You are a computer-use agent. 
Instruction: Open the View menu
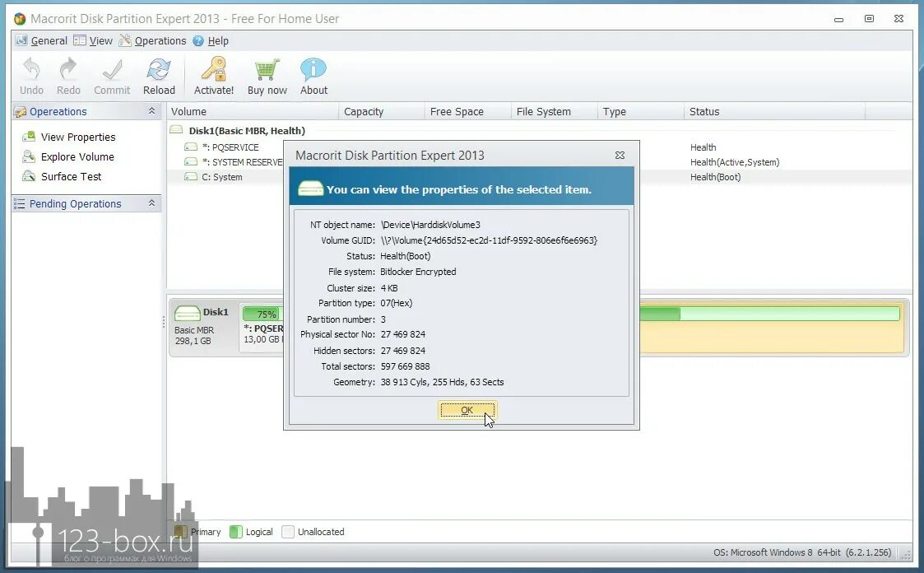(x=92, y=40)
